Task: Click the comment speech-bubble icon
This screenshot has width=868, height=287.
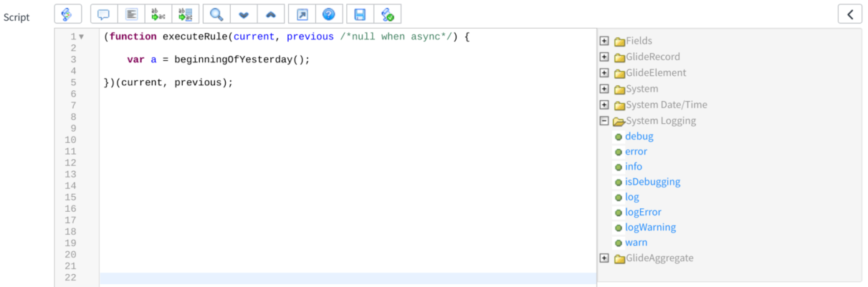Action: (104, 14)
